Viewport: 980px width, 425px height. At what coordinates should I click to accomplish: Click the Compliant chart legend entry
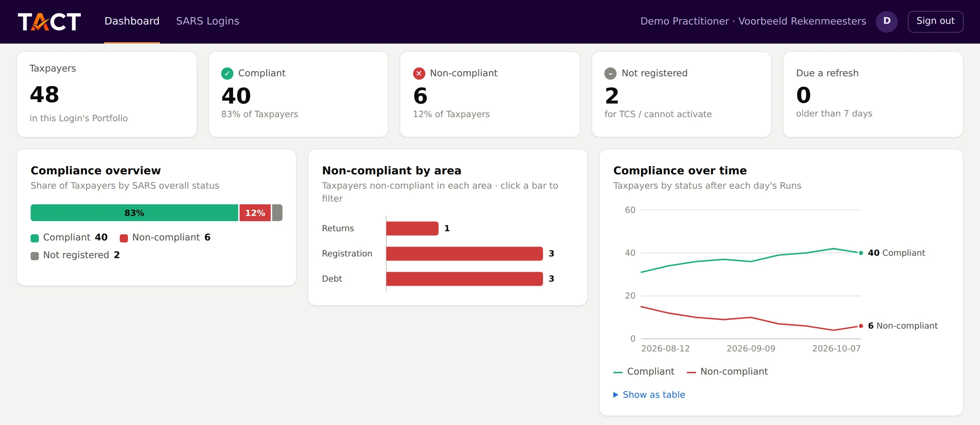(x=644, y=371)
